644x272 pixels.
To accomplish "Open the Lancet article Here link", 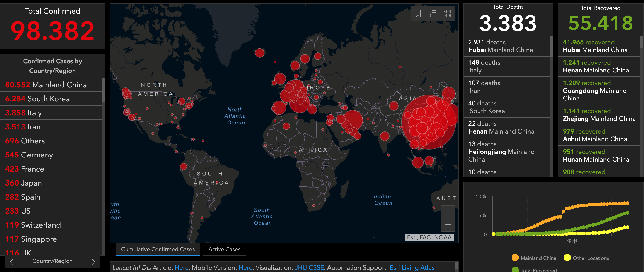I will click(182, 267).
